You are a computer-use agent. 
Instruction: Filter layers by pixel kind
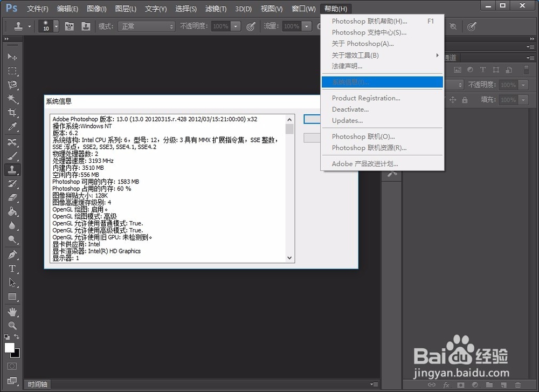(457, 70)
